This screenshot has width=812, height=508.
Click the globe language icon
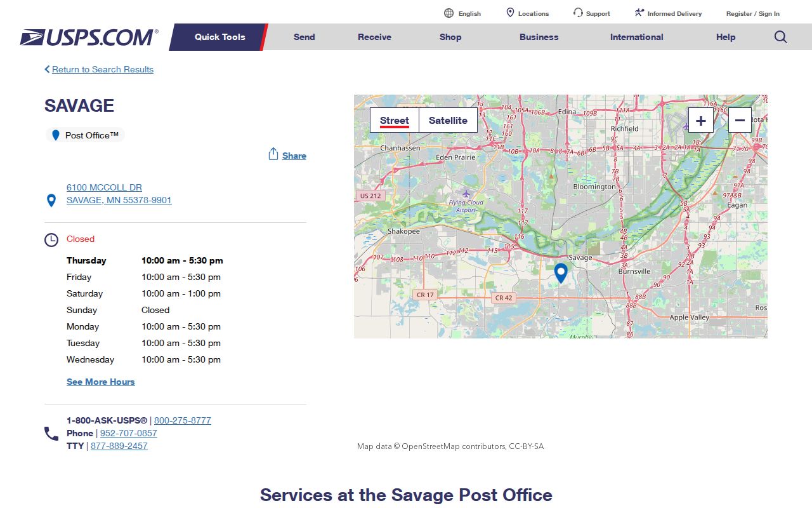pyautogui.click(x=449, y=13)
